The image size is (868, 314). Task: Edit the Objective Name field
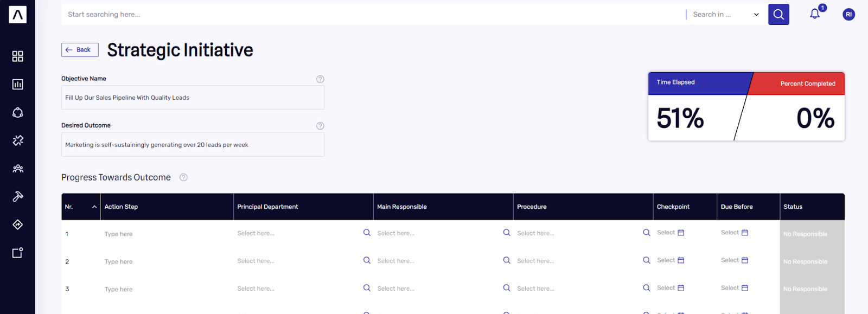tap(193, 98)
